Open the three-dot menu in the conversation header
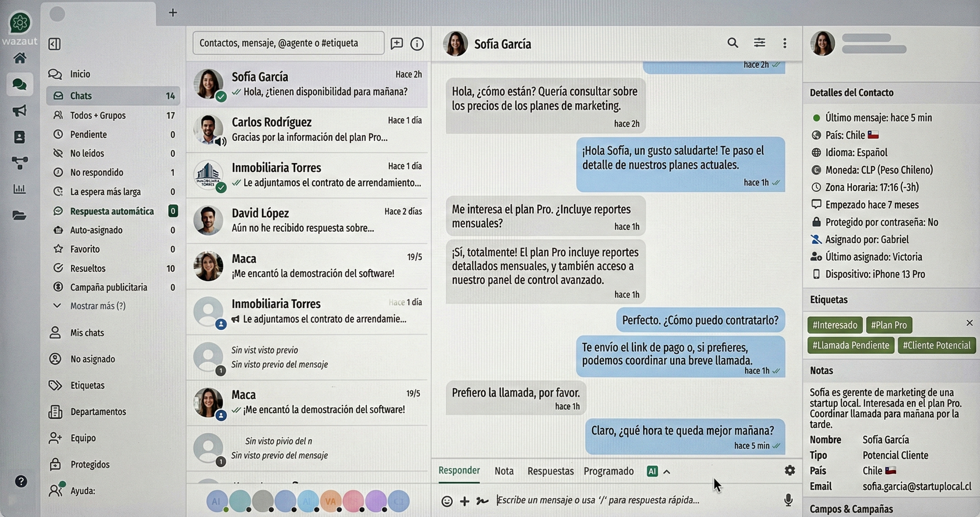Viewport: 980px width, 517px height. click(785, 43)
